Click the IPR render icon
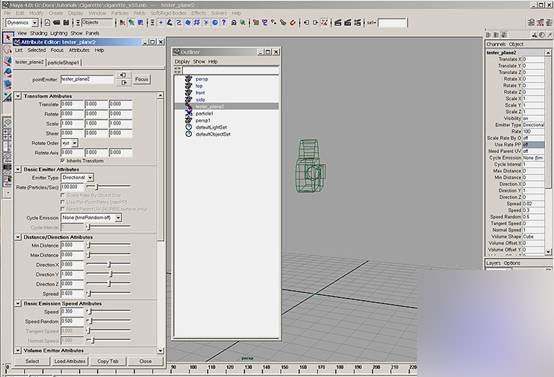This screenshot has height=377, width=554. point(348,23)
